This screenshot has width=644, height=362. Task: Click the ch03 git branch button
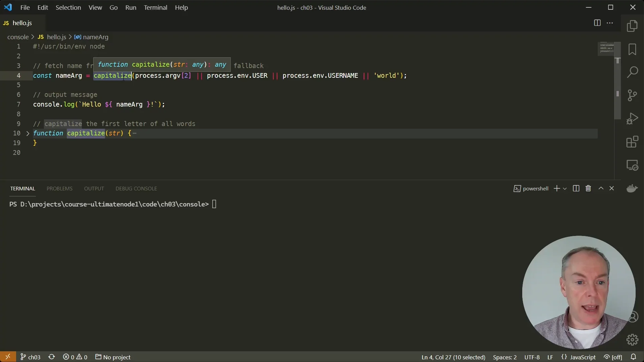point(31,357)
